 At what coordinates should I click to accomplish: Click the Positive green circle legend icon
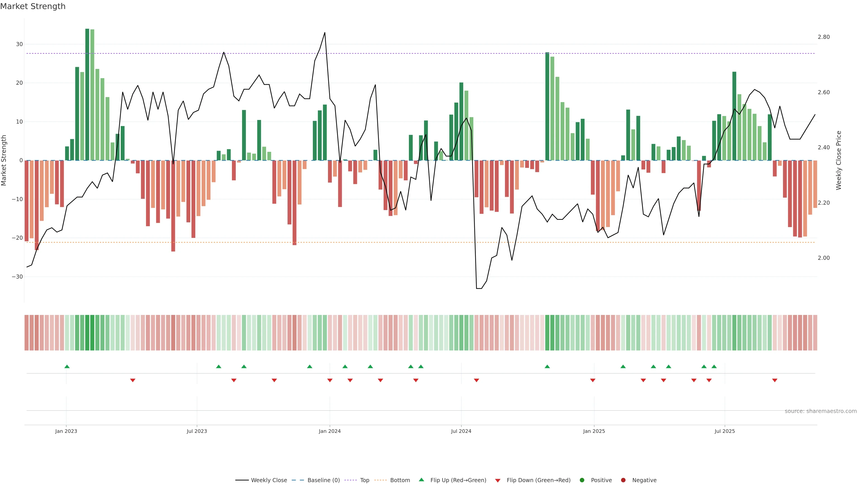tap(582, 480)
